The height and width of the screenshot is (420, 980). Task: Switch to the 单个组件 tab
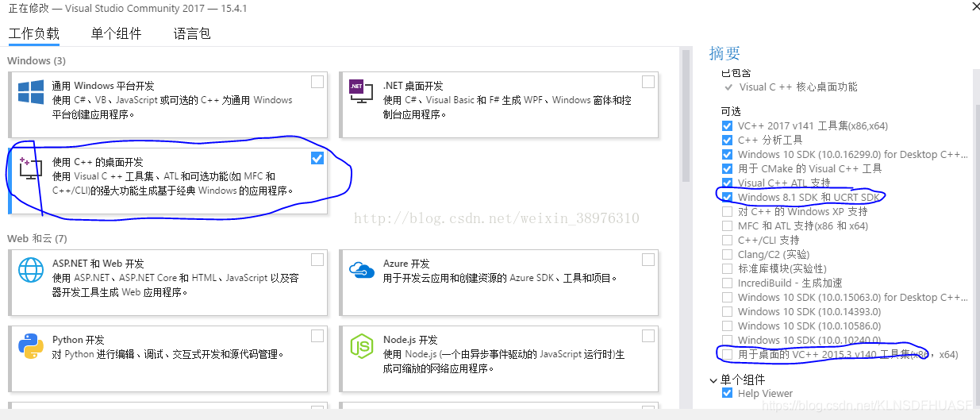(117, 33)
